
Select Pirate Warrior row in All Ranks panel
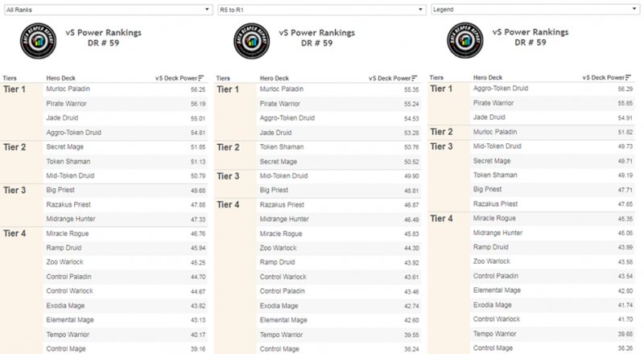[126, 104]
